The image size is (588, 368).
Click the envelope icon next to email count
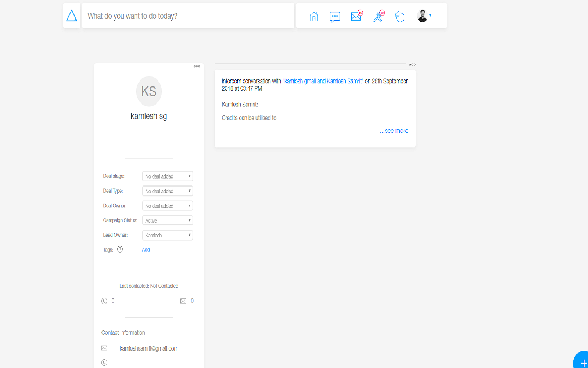(183, 301)
